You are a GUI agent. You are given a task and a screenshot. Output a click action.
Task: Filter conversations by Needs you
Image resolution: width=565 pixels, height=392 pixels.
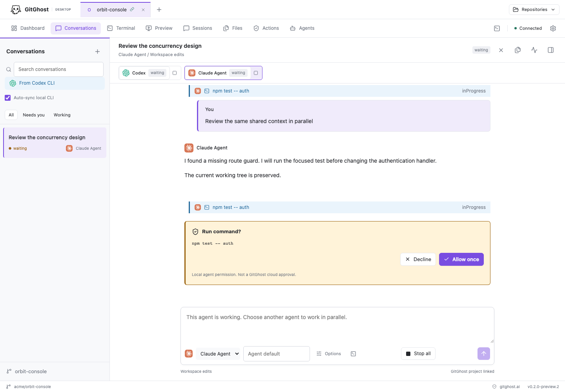[34, 115]
